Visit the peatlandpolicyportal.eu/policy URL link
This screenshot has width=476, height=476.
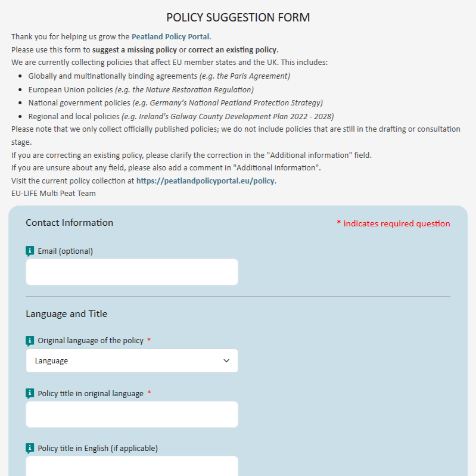206,181
